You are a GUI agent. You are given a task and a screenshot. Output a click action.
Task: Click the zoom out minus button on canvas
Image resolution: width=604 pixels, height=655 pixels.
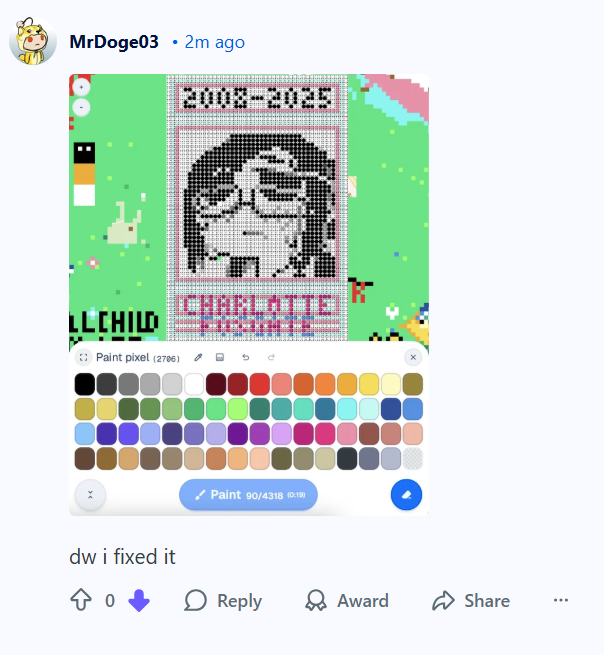point(81,107)
